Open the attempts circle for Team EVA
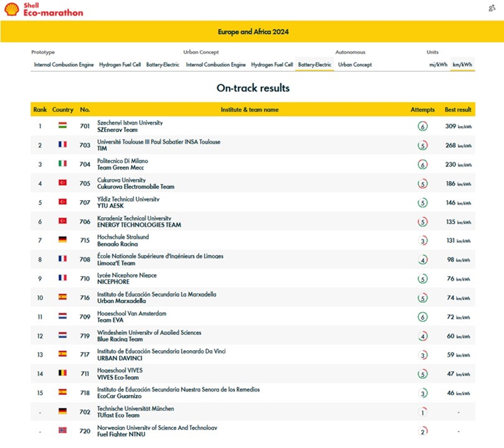This screenshot has width=504, height=448. click(x=422, y=317)
